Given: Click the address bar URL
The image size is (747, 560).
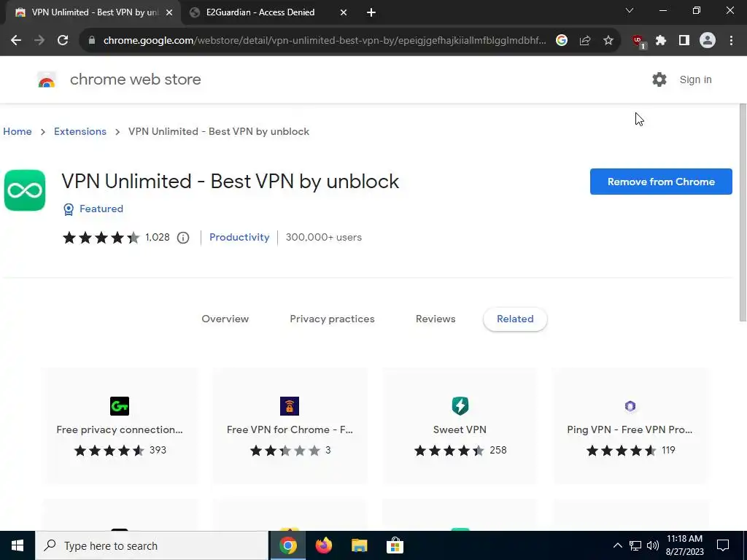Looking at the screenshot, I should pyautogui.click(x=325, y=41).
